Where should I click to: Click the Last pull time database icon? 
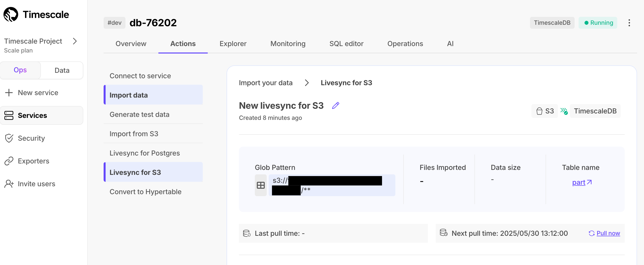(247, 233)
